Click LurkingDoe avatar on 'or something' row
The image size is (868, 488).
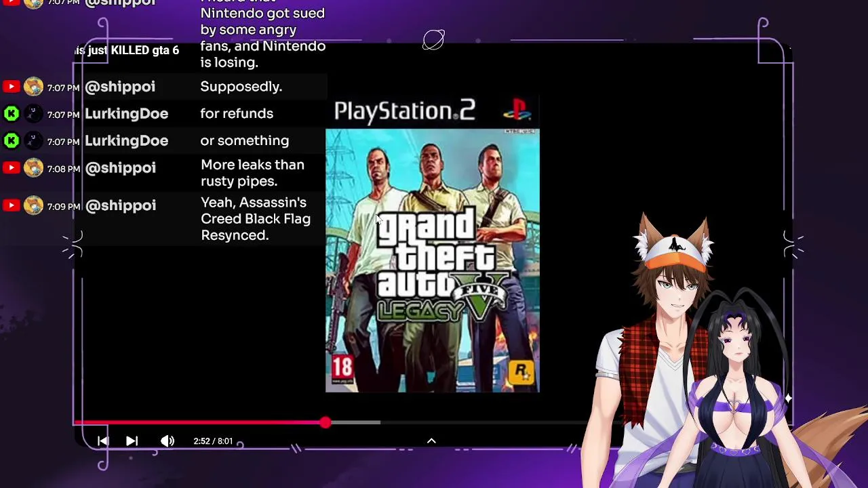point(33,141)
